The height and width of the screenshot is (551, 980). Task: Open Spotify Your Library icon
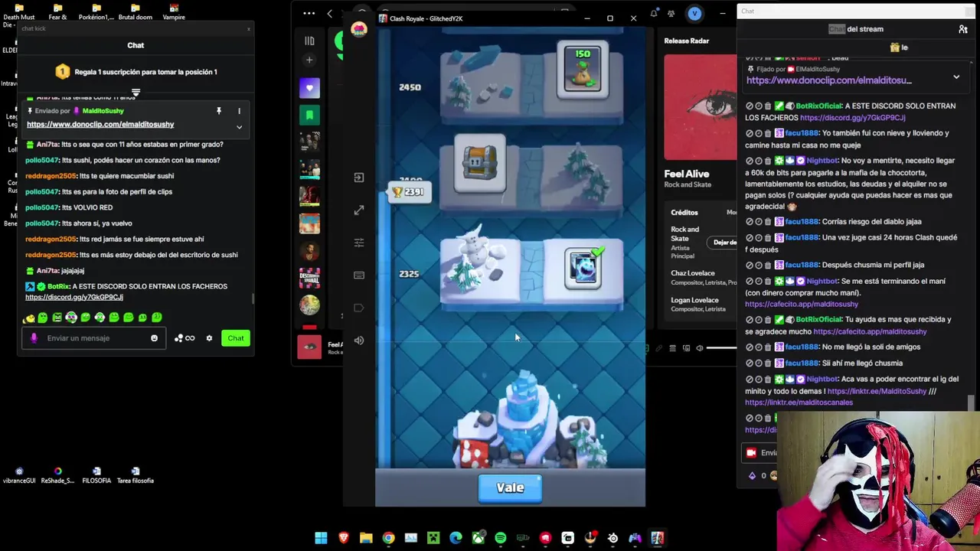click(x=309, y=41)
